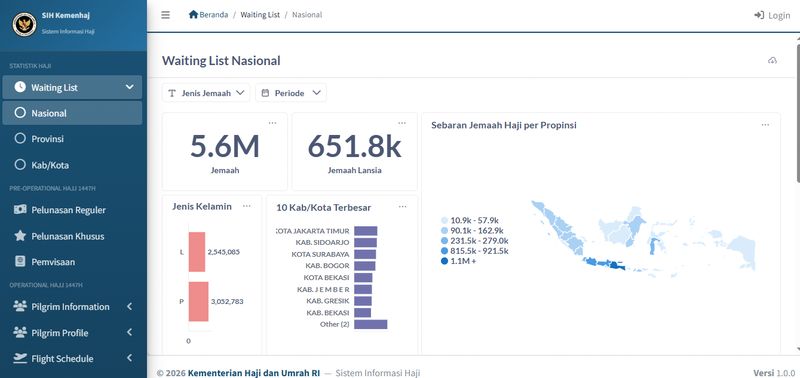Select the Kab/Kota circle indicator

(20, 165)
